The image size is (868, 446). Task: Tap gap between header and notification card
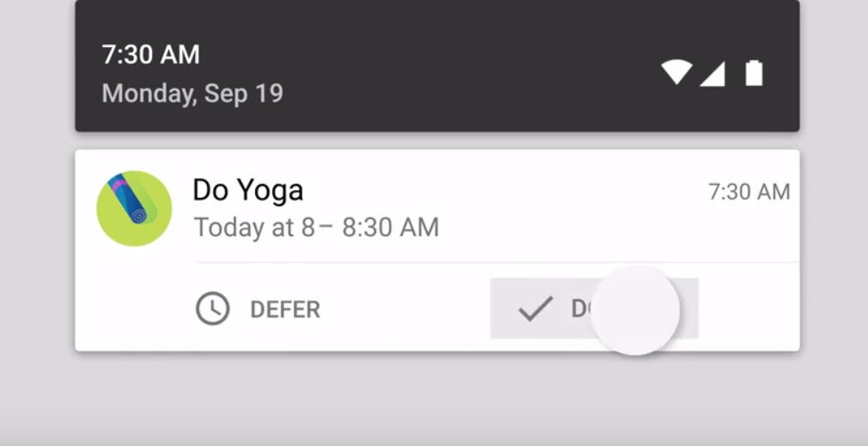point(437,141)
